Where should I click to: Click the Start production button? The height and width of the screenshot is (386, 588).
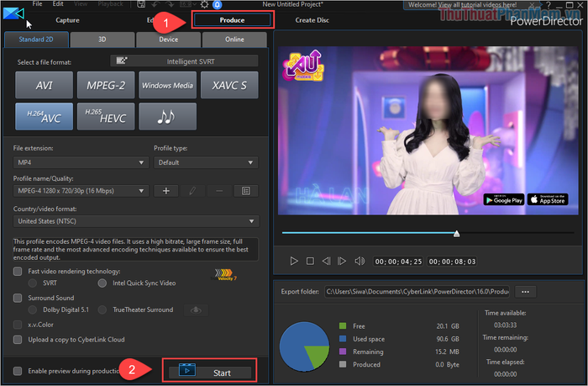(x=210, y=373)
